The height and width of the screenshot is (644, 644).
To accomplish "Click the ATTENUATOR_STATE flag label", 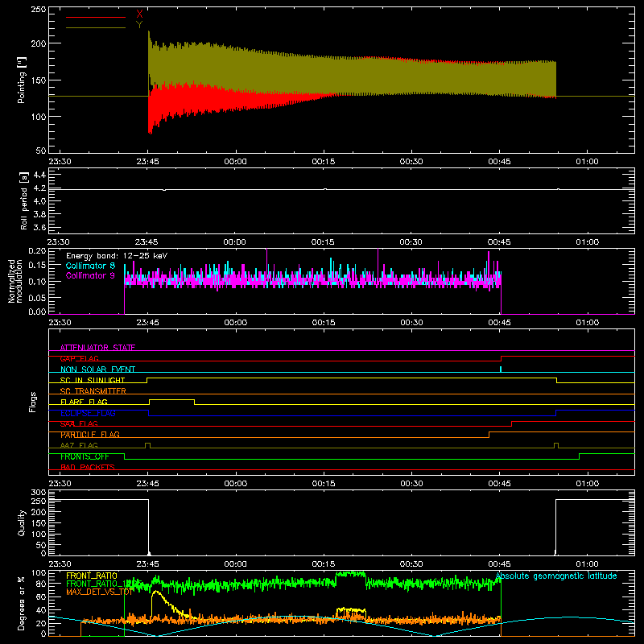I will [97, 348].
